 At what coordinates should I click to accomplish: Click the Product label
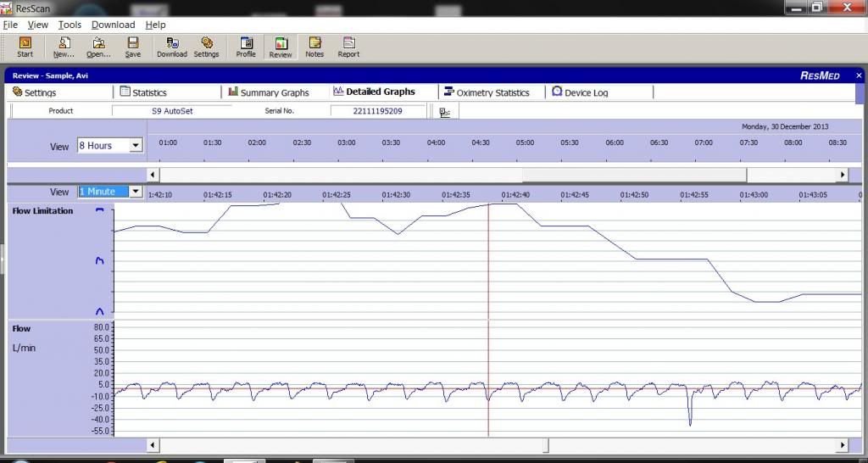[x=61, y=111]
